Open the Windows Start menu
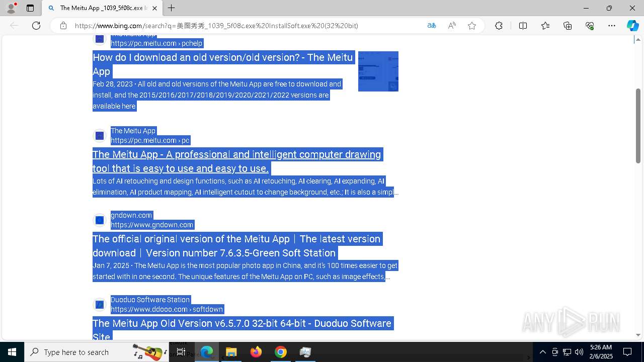 (12, 352)
